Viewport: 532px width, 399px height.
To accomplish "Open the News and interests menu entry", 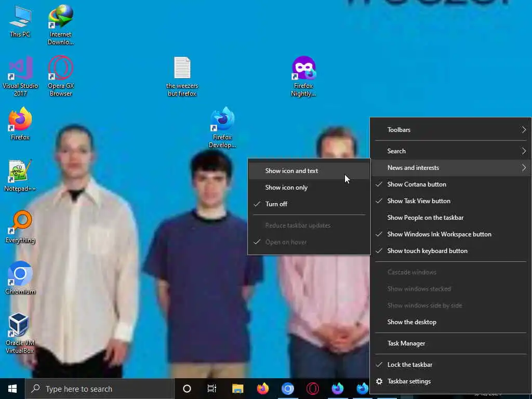I will [450, 168].
